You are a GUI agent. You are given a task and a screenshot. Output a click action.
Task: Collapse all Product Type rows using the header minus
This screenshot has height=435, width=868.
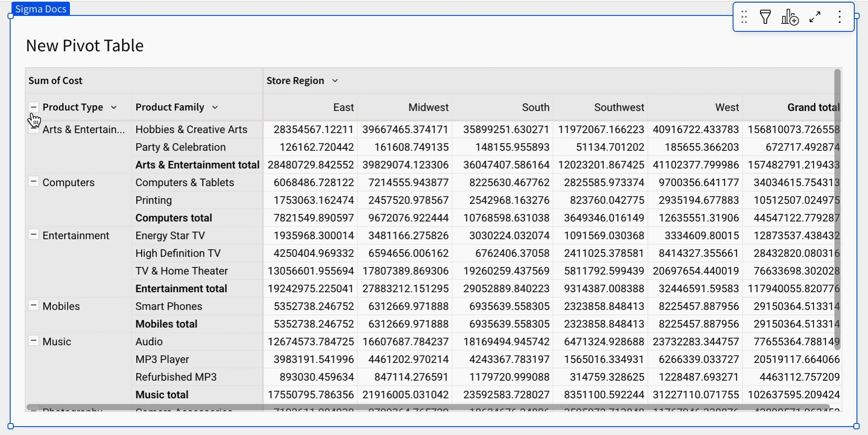pyautogui.click(x=33, y=107)
